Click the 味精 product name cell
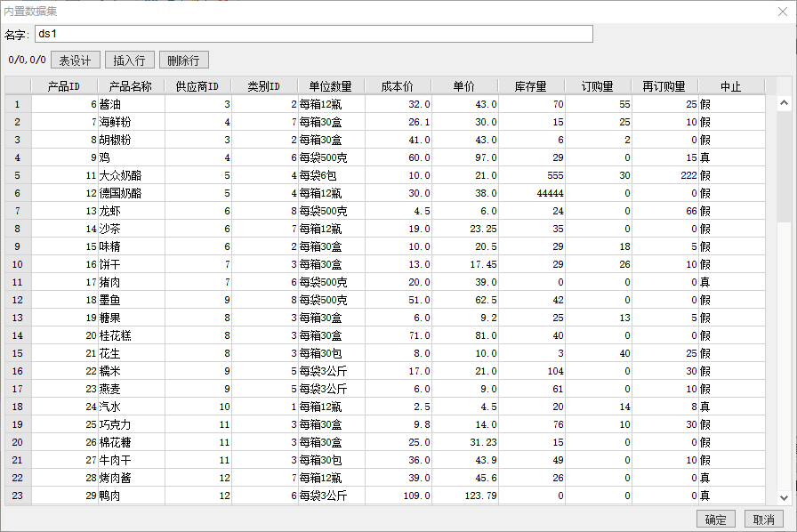 coord(131,246)
